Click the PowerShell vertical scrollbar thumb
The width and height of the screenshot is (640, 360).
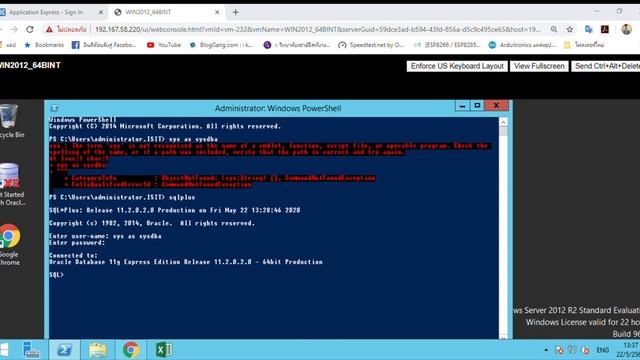503,131
